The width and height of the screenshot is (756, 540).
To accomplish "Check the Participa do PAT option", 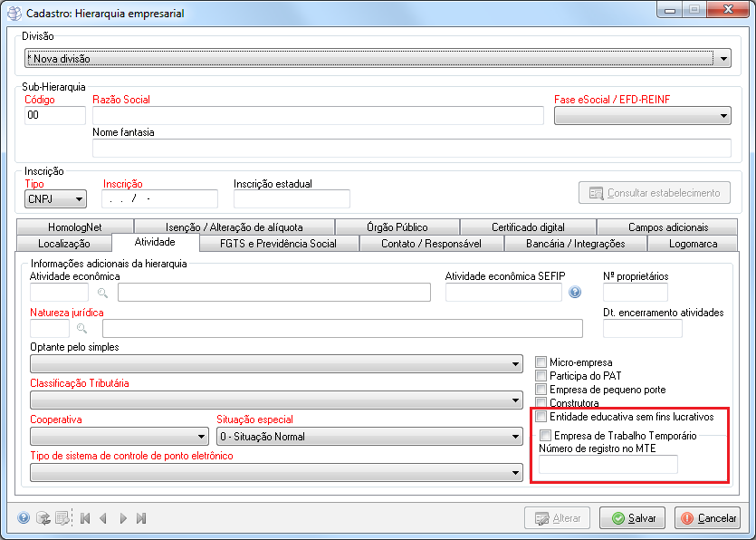I will pyautogui.click(x=541, y=376).
